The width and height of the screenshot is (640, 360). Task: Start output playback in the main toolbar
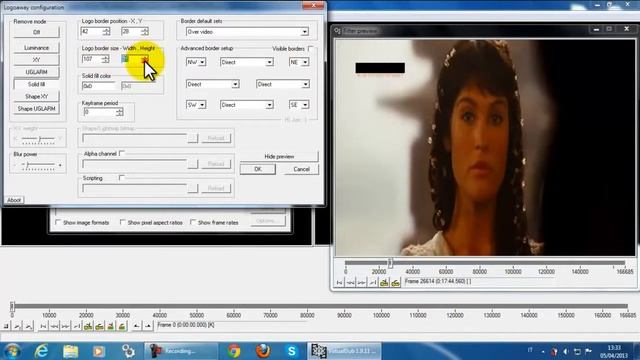pos(28,326)
